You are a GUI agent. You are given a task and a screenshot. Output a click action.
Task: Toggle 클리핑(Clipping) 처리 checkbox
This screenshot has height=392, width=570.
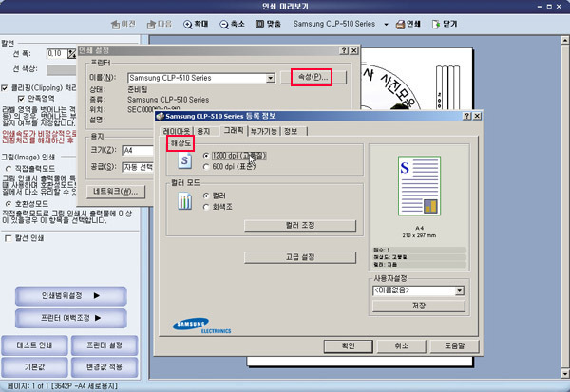[5, 88]
